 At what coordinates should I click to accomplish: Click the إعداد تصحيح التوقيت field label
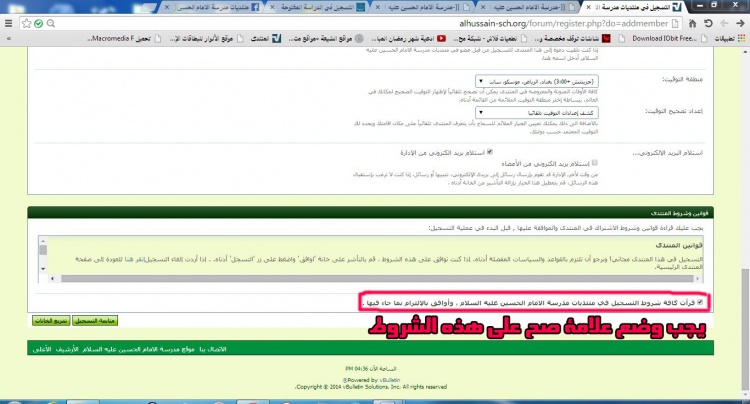click(x=674, y=111)
